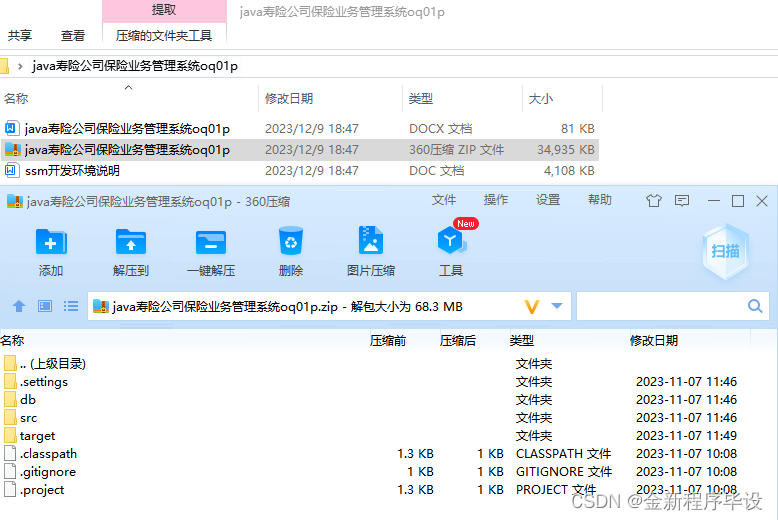Click the 提取 contextual tab header
Image resolution: width=778 pixels, height=520 pixels.
point(164,10)
